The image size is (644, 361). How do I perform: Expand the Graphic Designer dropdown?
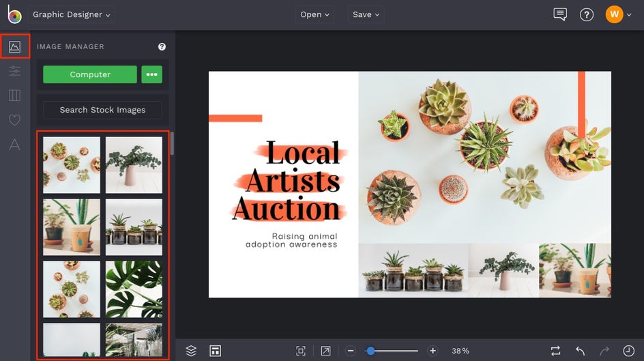point(72,14)
